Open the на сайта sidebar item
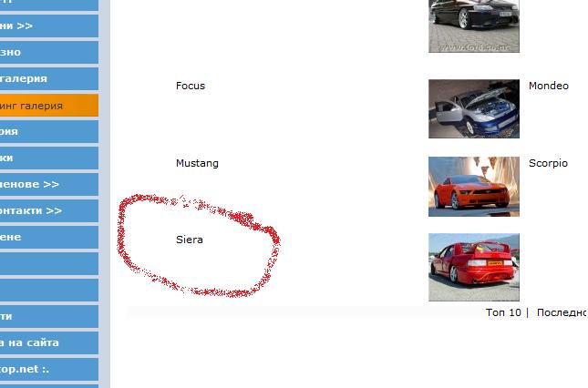The image size is (588, 388). (x=49, y=342)
